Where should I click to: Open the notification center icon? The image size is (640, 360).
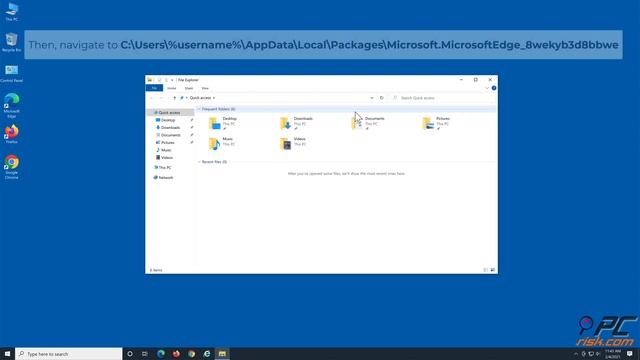pyautogui.click(x=630, y=354)
